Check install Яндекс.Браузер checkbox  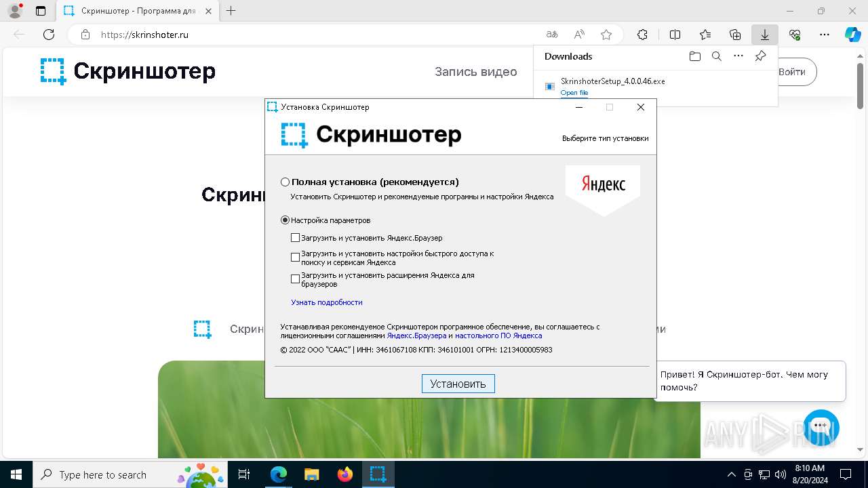(x=295, y=238)
